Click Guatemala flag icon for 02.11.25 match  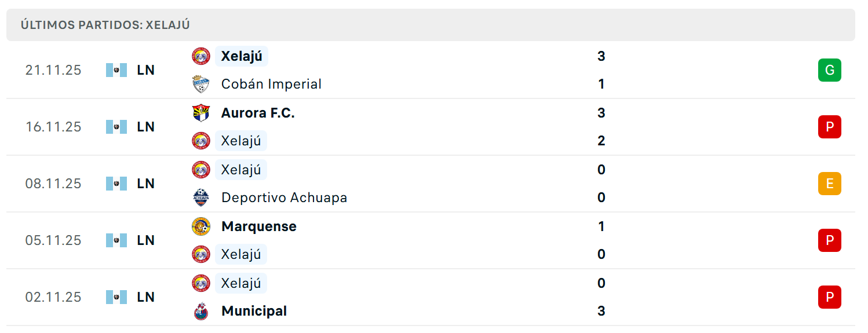pos(116,297)
